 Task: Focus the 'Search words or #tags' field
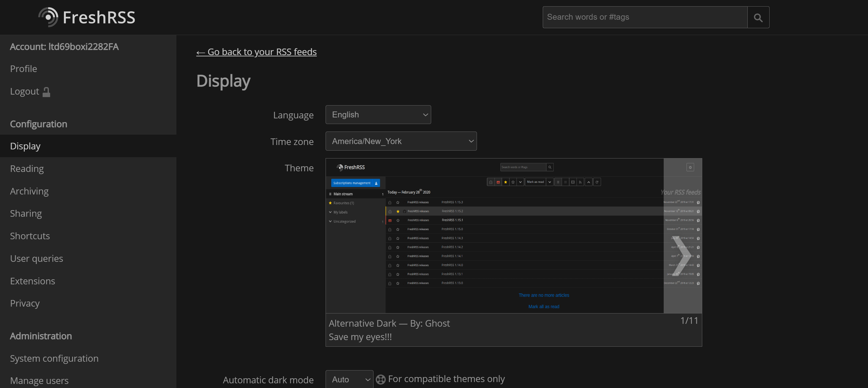tap(645, 17)
